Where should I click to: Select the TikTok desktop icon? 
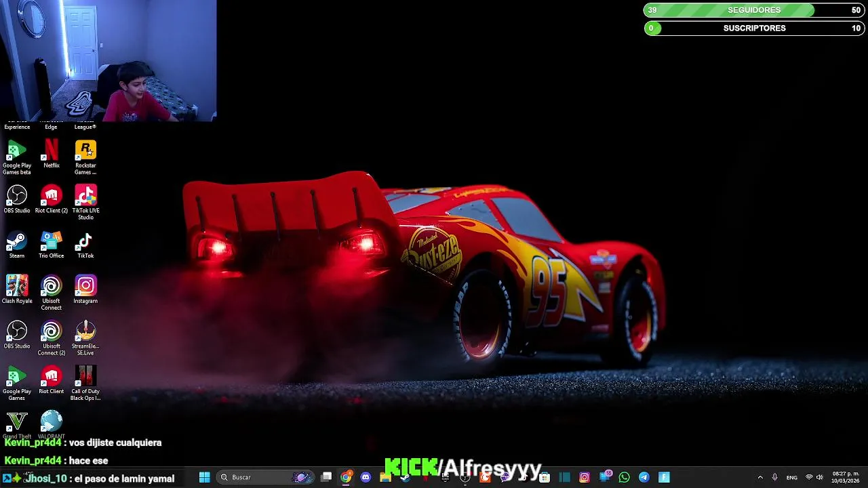(x=85, y=245)
